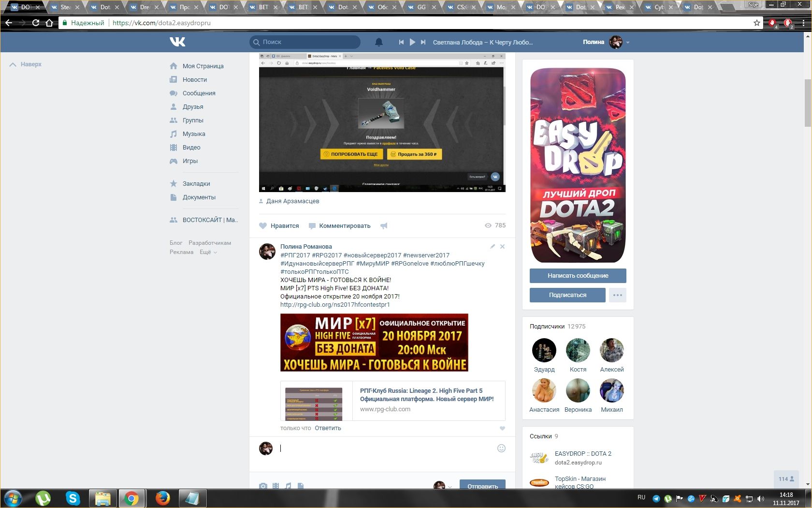Open the Полина Романова comment author link
Image resolution: width=812 pixels, height=508 pixels.
tap(306, 247)
